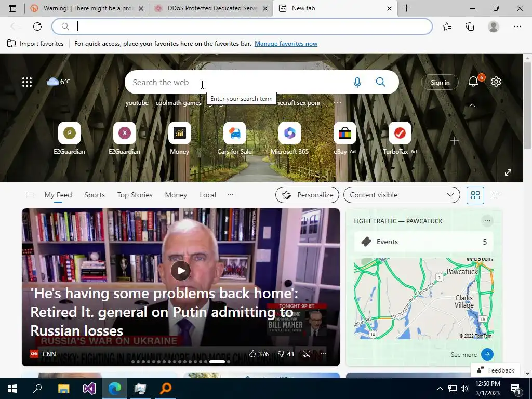Expand the background image view arrow
532x399 pixels.
508,172
